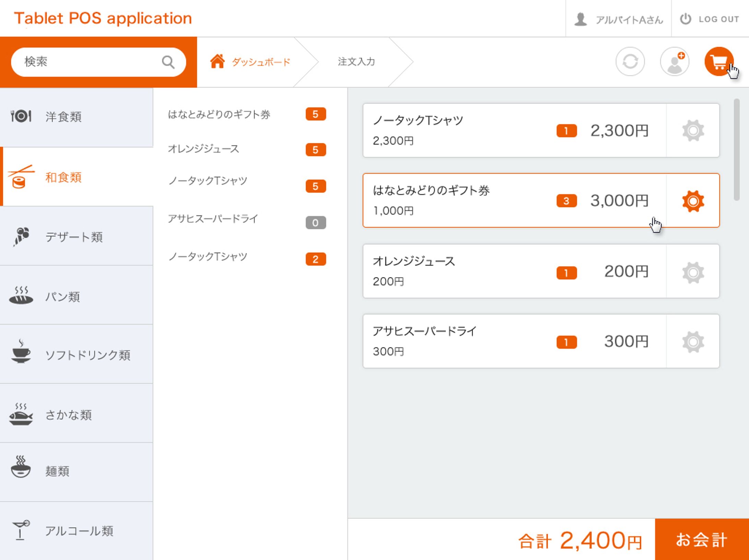Click the user profile icon アルバイトAさん
The height and width of the screenshot is (560, 749).
(581, 19)
